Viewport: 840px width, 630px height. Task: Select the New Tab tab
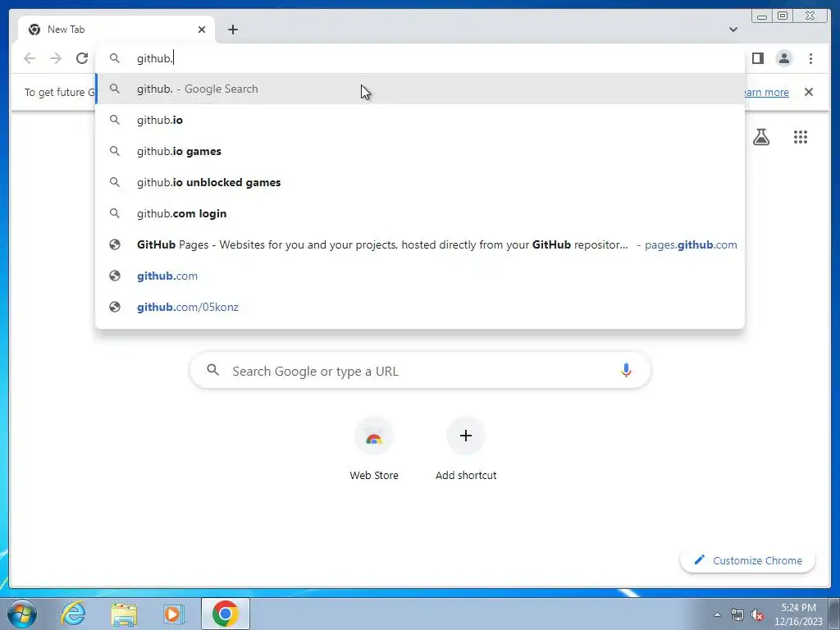tap(116, 30)
